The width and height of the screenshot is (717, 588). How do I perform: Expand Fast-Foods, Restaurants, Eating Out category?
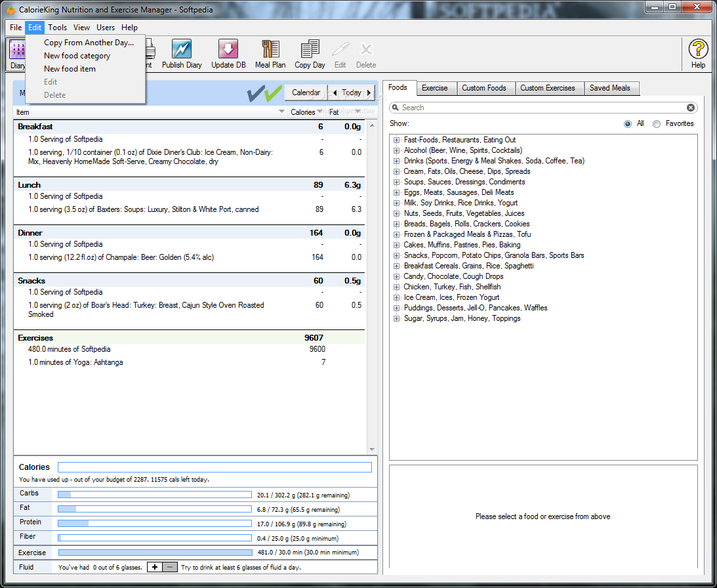pos(396,140)
